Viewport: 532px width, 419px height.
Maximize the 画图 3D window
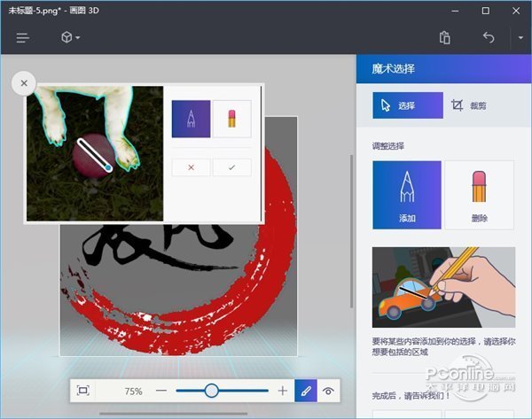click(x=486, y=11)
